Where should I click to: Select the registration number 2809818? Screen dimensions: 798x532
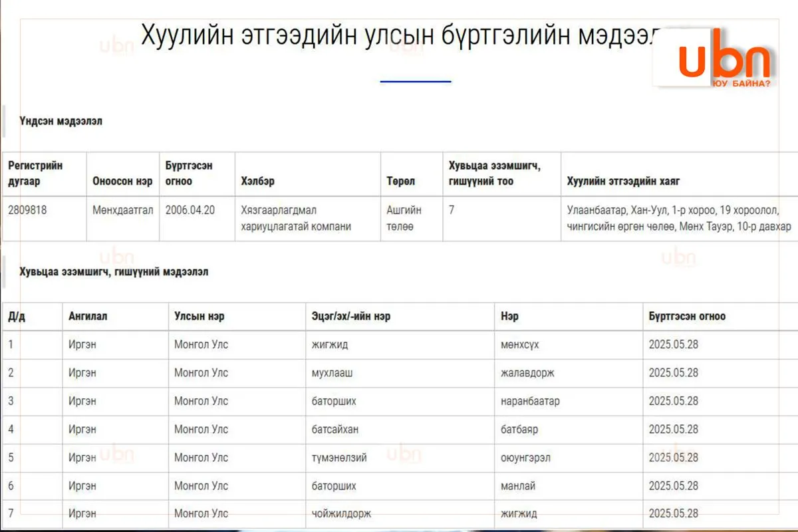point(27,210)
